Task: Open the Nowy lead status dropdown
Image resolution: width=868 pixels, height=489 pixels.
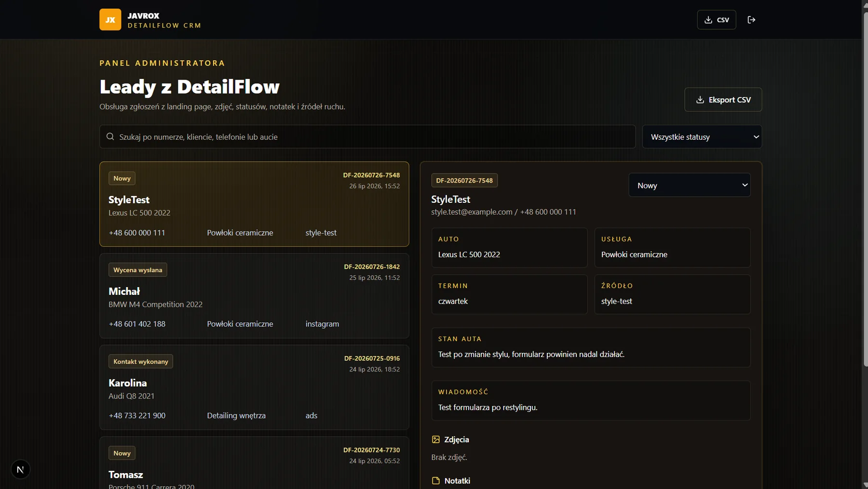Action: coord(690,185)
